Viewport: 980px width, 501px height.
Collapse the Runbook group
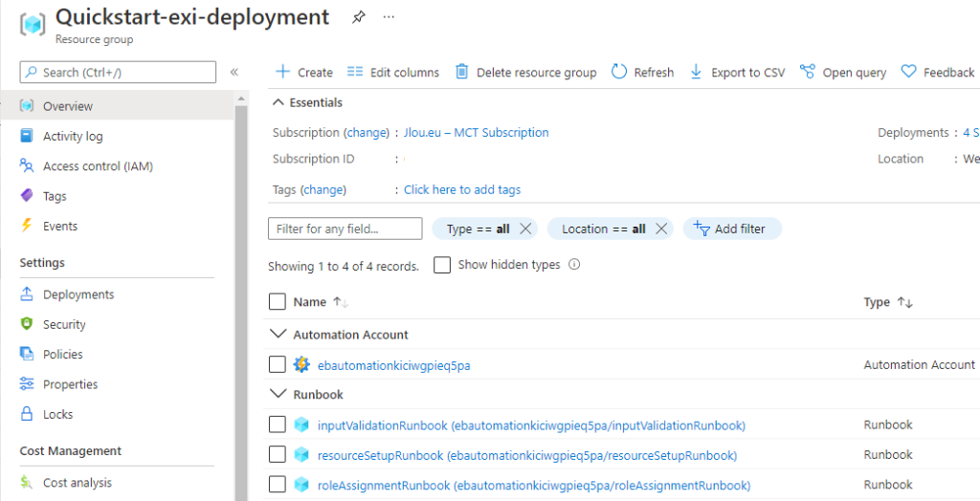point(278,394)
